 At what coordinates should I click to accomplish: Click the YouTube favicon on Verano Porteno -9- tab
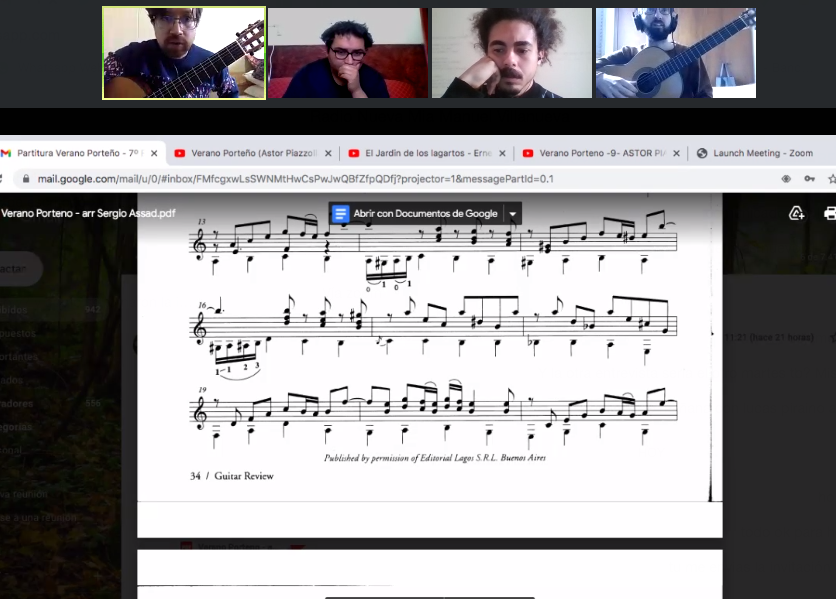tap(528, 153)
